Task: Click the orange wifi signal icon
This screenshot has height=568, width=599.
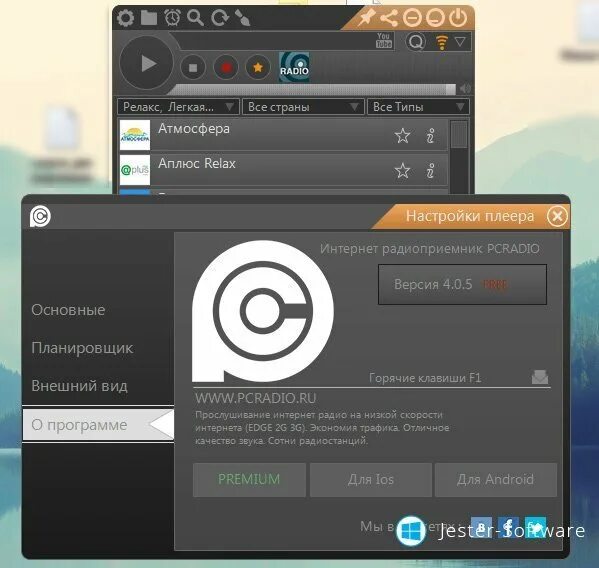Action: tap(442, 42)
